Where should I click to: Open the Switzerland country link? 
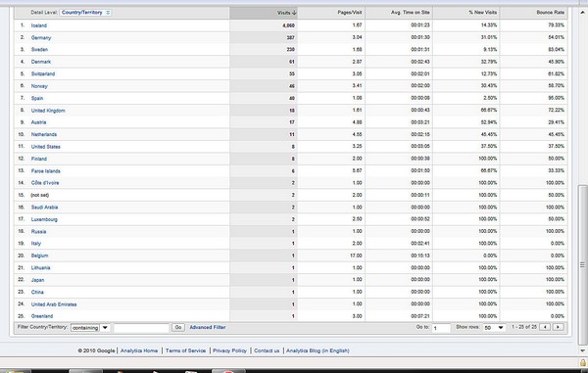pos(43,73)
